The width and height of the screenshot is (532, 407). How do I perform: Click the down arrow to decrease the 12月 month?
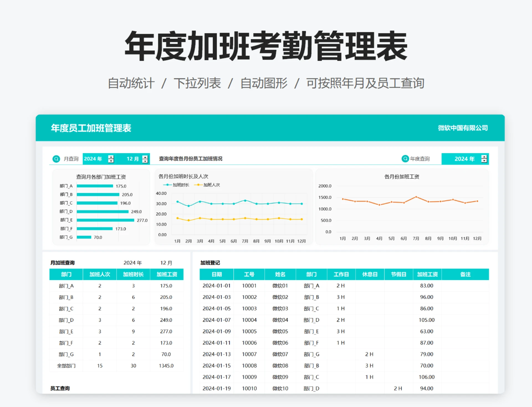pos(145,161)
